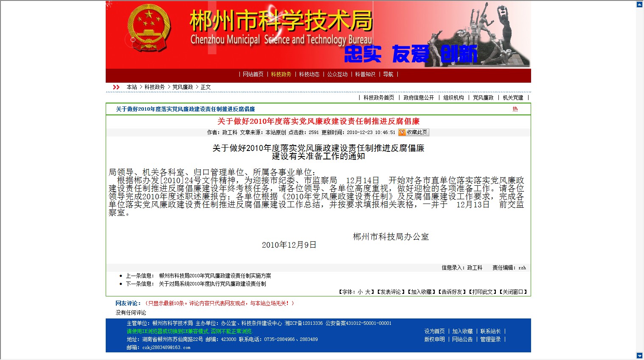Image resolution: width=644 pixels, height=360 pixels.
Task: Click 网站公告 in footer
Action: 462,339
